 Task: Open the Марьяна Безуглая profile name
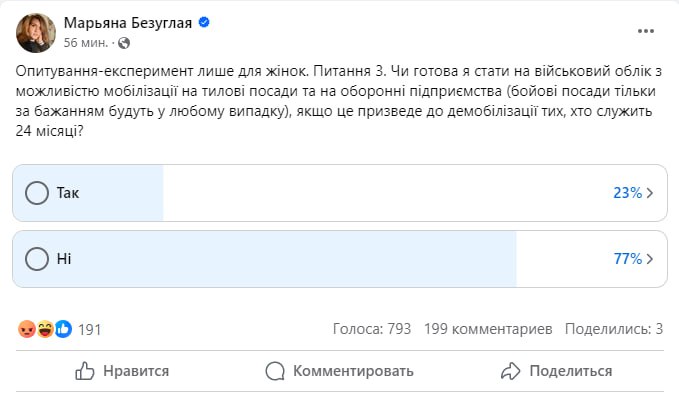[128, 23]
